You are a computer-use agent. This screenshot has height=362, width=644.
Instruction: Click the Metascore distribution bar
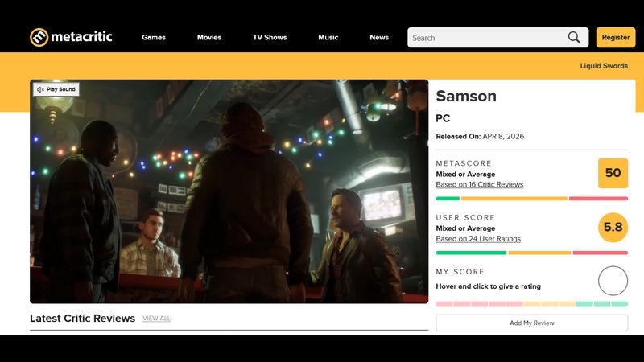532,199
